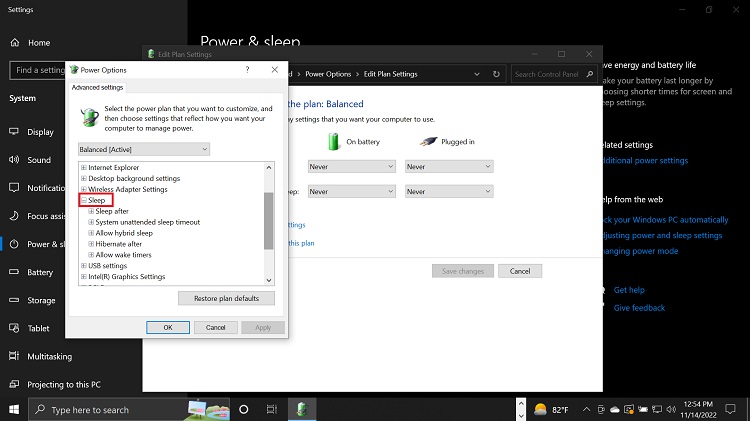This screenshot has width=750, height=421.
Task: Expand the USB settings node
Action: (83, 266)
